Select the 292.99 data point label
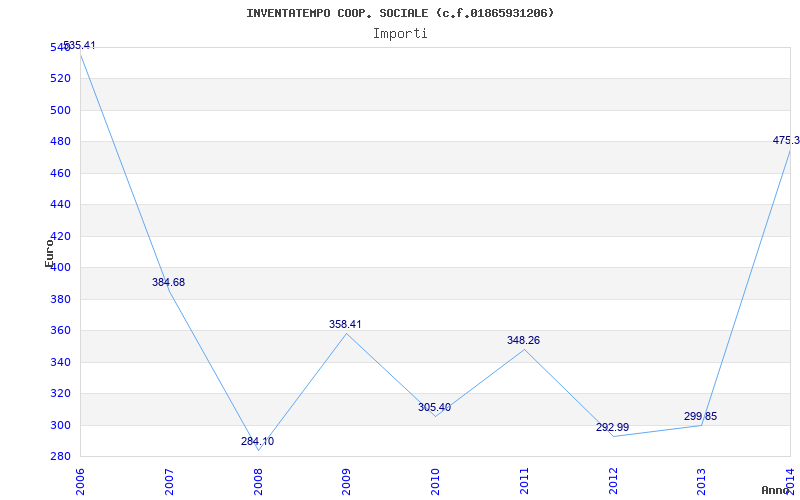The image size is (800, 500). [x=612, y=428]
